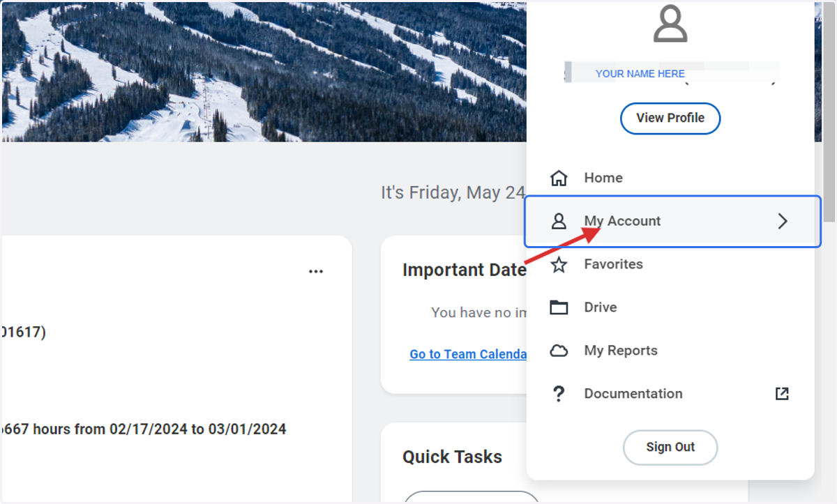The height and width of the screenshot is (504, 837).
Task: Click the profile avatar icon
Action: 670,24
